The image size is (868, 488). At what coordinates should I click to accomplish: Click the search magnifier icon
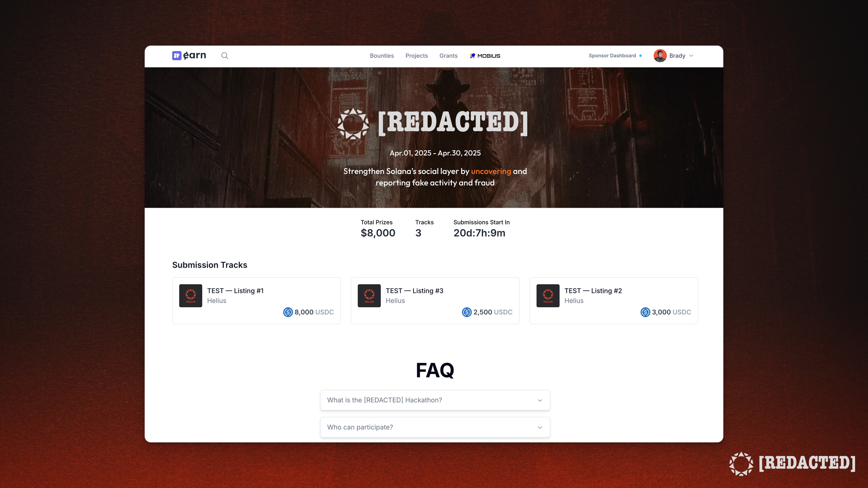point(225,55)
